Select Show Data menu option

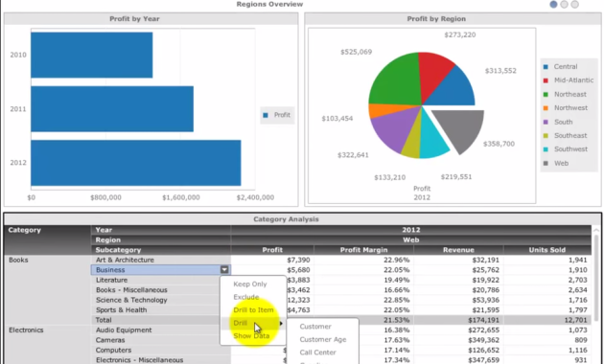coord(251,336)
